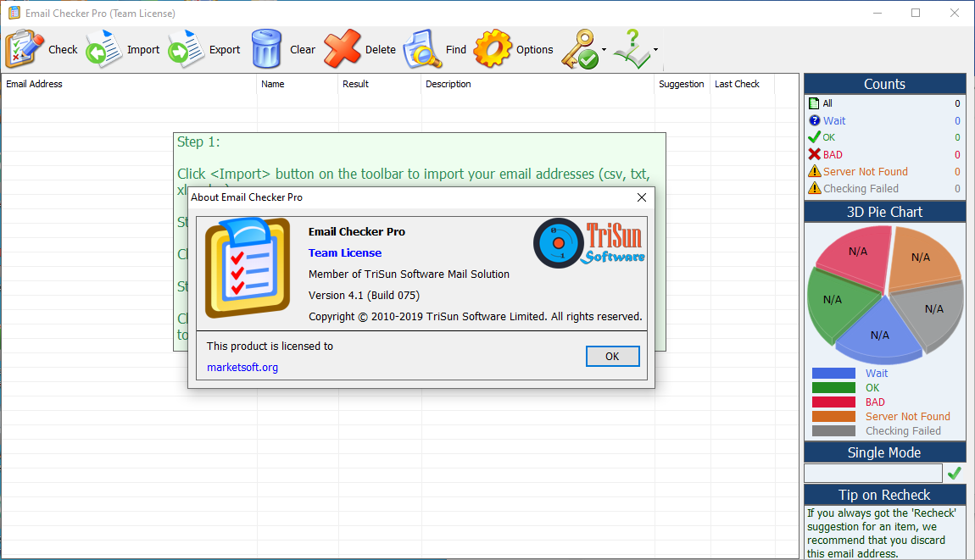
Task: Click the Clear trash bin icon
Action: pos(267,48)
